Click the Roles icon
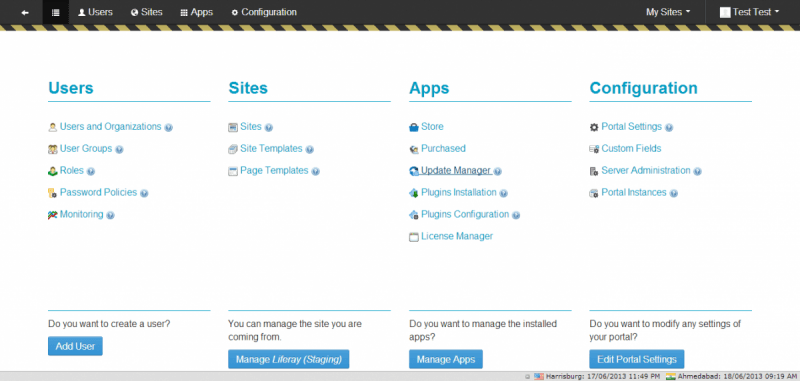Screen dimensions: 800x381 coord(53,171)
